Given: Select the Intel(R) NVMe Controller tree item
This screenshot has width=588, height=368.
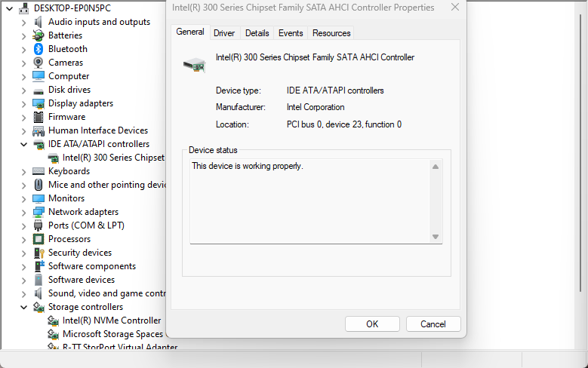Looking at the screenshot, I should [x=112, y=320].
